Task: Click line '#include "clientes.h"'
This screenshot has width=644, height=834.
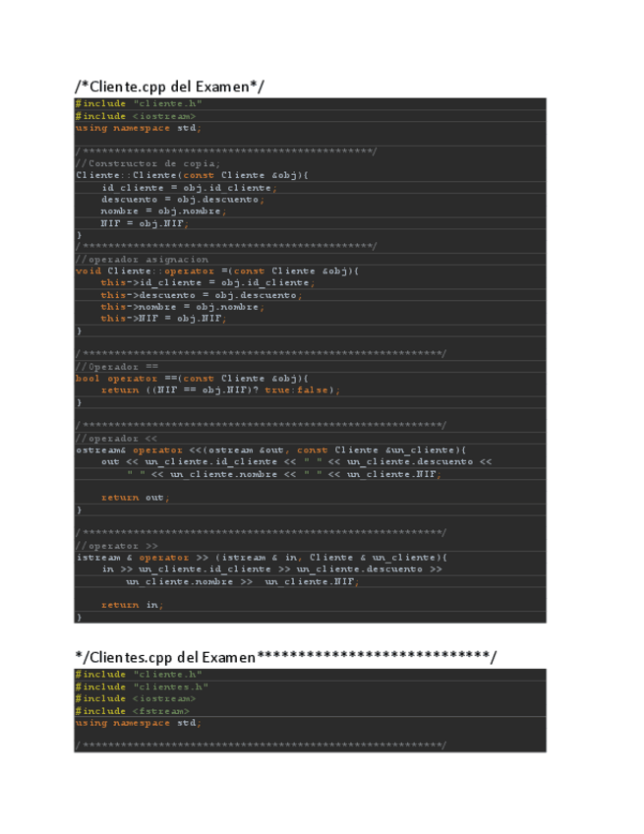Action: tap(142, 686)
